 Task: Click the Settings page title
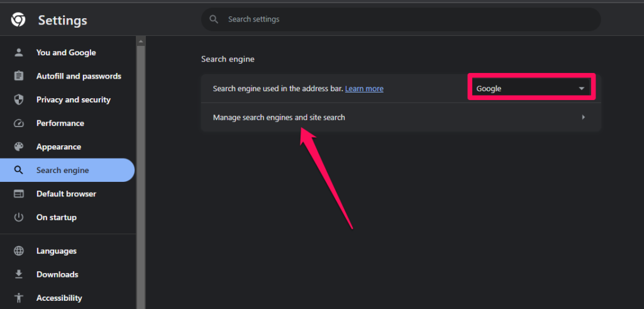(x=62, y=20)
